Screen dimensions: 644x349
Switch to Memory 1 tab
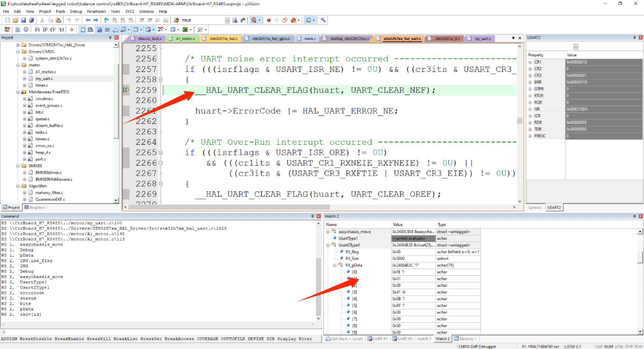[465, 339]
